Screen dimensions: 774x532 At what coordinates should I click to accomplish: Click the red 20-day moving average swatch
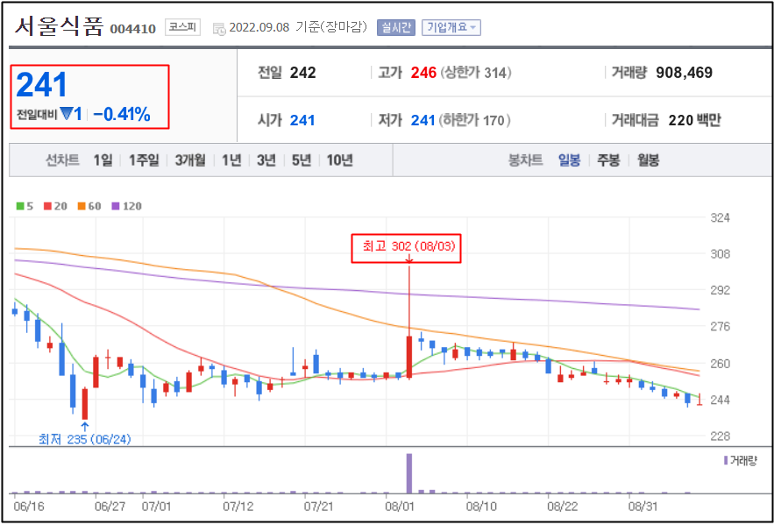click(47, 206)
